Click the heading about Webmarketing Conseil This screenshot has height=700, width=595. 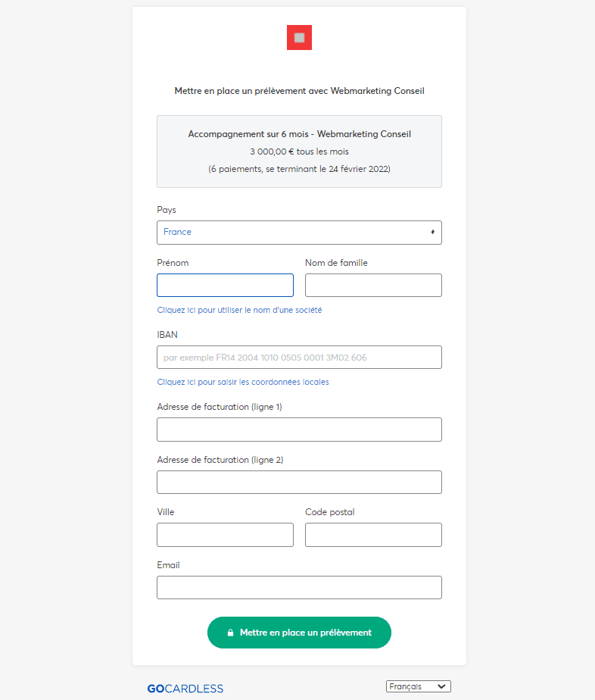coord(299,91)
